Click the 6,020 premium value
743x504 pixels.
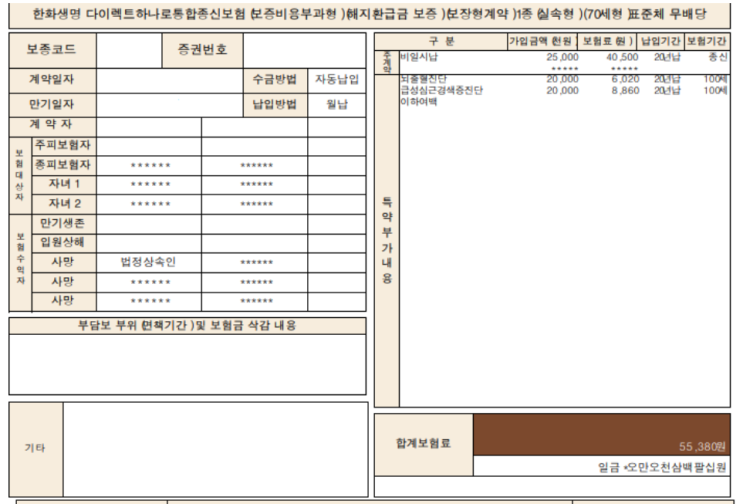pyautogui.click(x=625, y=79)
